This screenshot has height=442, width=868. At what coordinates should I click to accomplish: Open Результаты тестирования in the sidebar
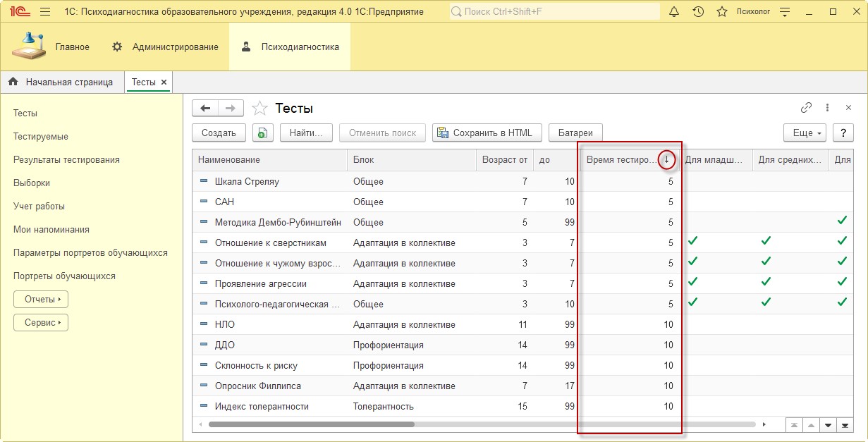(x=66, y=159)
